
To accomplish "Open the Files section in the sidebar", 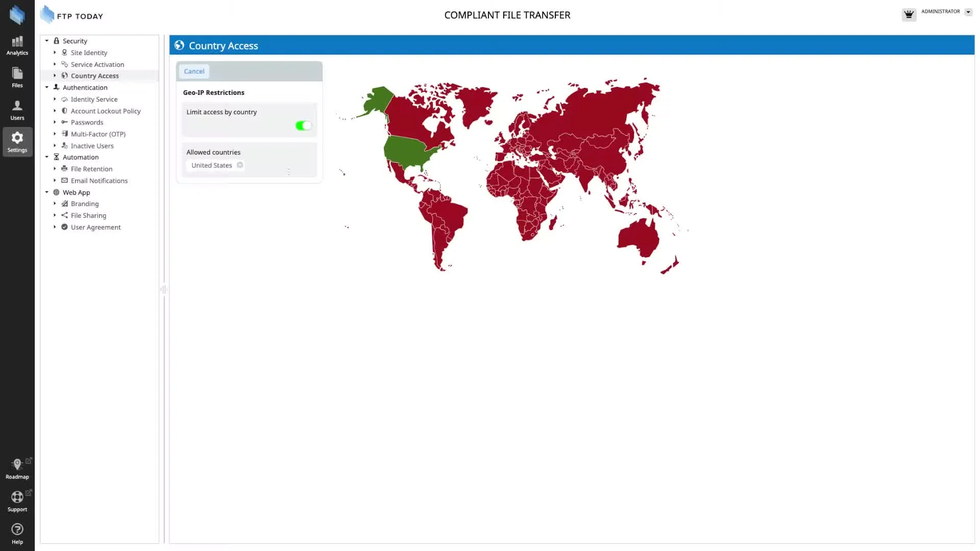I will click(17, 78).
